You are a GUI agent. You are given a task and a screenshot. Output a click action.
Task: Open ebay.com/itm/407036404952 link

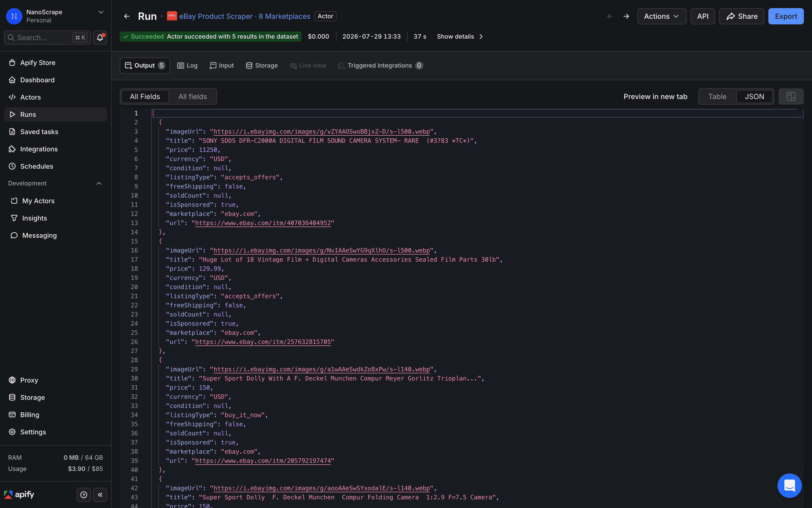(x=263, y=223)
